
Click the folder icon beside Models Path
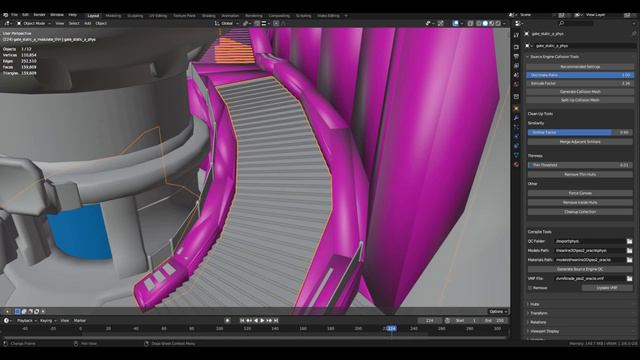[x=629, y=251]
